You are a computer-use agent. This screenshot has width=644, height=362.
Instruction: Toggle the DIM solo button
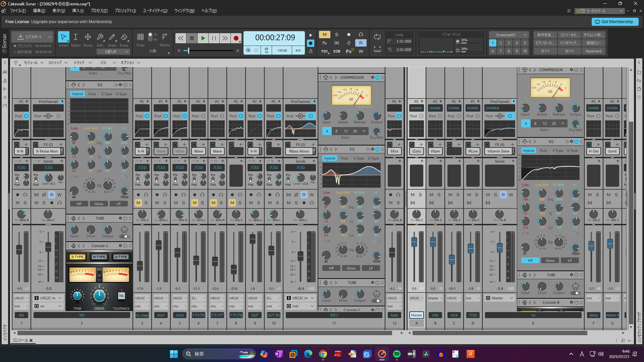(x=337, y=51)
